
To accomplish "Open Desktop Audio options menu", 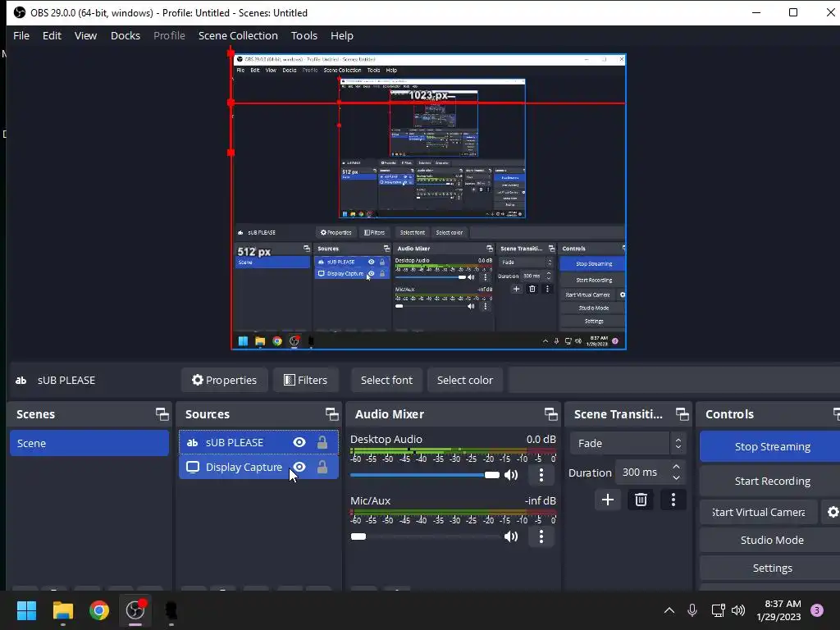I will coord(541,475).
